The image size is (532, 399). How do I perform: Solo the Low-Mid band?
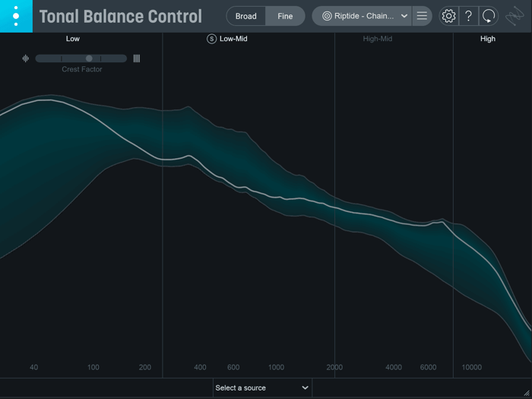[211, 39]
